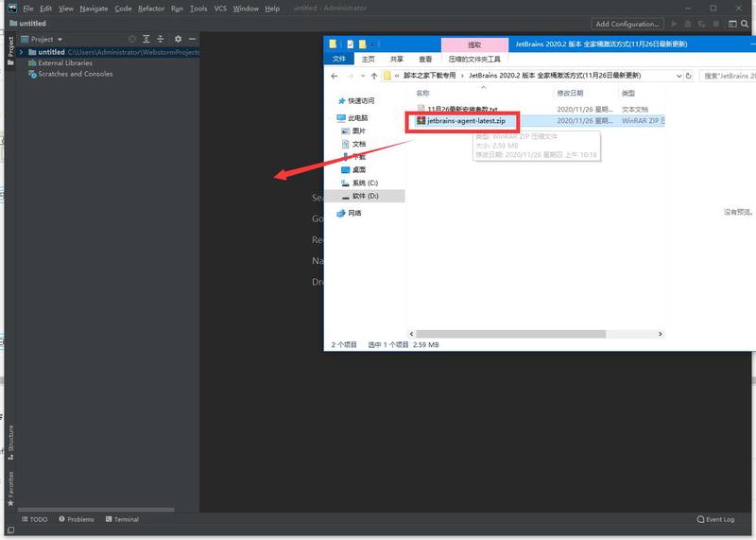Viewport: 756px width, 540px height.
Task: Click Add Configuration button
Action: (627, 24)
